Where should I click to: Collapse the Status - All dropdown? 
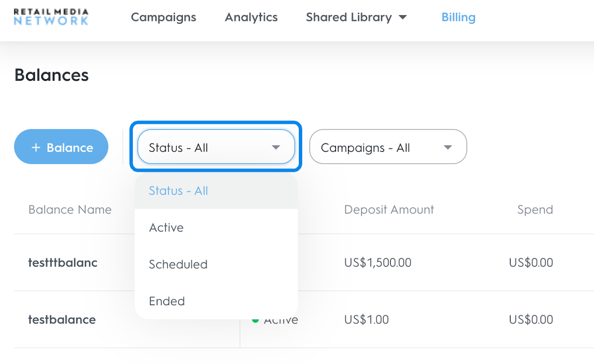216,147
